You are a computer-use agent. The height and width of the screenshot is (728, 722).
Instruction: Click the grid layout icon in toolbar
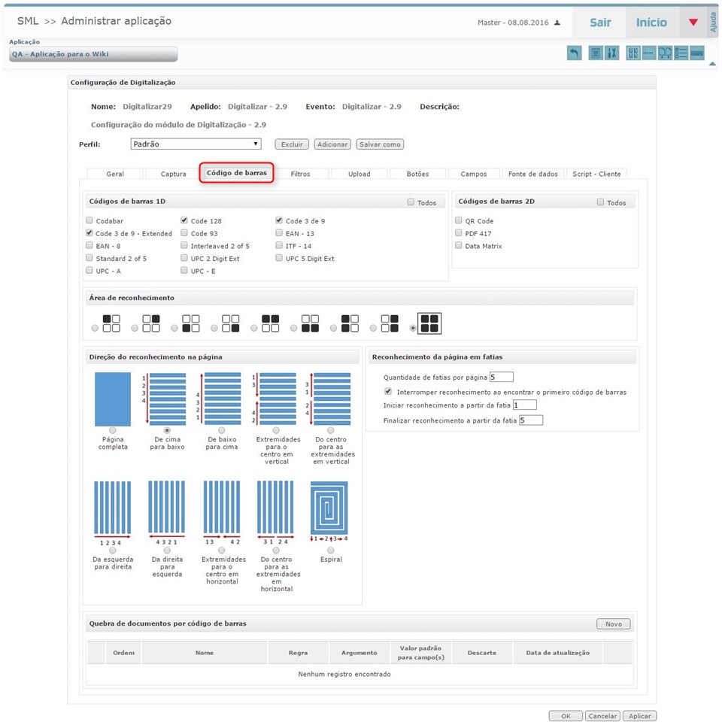click(633, 53)
